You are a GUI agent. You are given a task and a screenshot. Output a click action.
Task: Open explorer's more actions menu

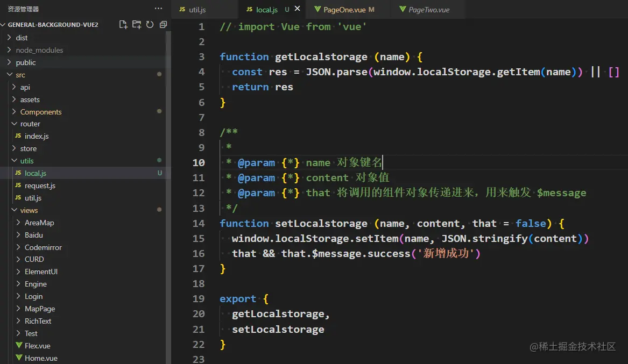pos(158,9)
